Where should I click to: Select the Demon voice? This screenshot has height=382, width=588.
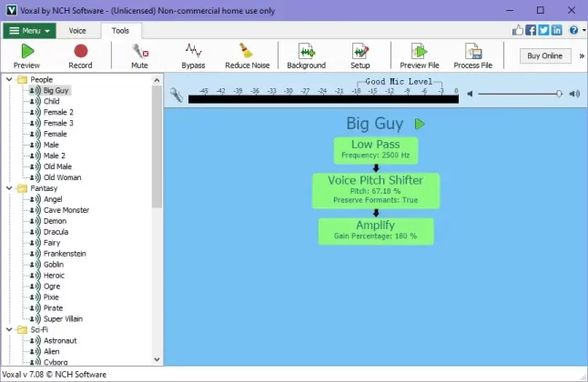(x=55, y=221)
